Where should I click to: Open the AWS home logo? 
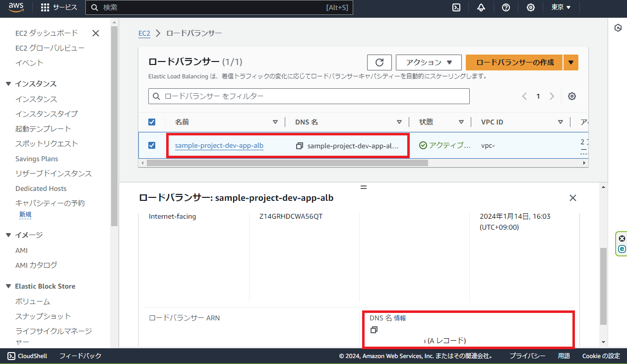pos(17,7)
